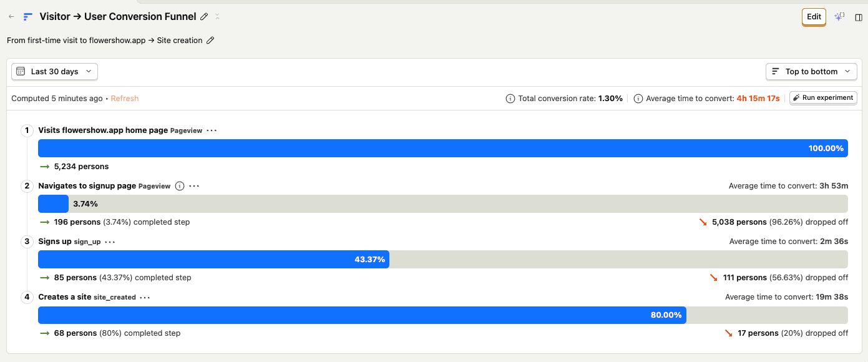The width and height of the screenshot is (868, 362).
Task: Click 68 persons completed step count
Action: point(76,333)
